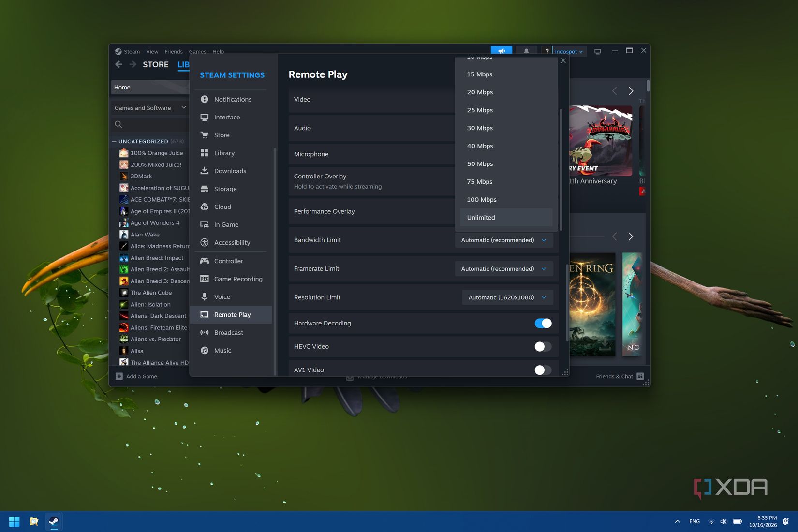Viewport: 798px width, 532px height.
Task: Open Friends & Chat
Action: click(620, 376)
